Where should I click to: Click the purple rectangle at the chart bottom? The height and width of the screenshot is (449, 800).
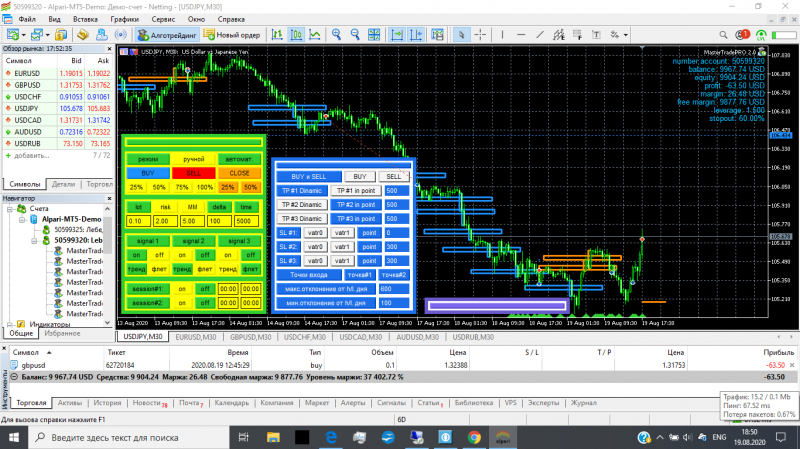497,306
